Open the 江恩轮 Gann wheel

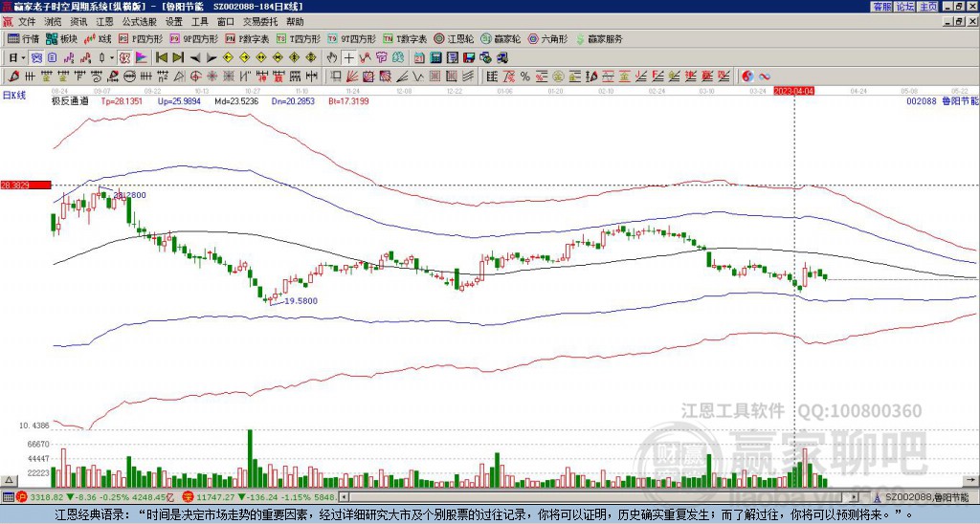[x=454, y=38]
